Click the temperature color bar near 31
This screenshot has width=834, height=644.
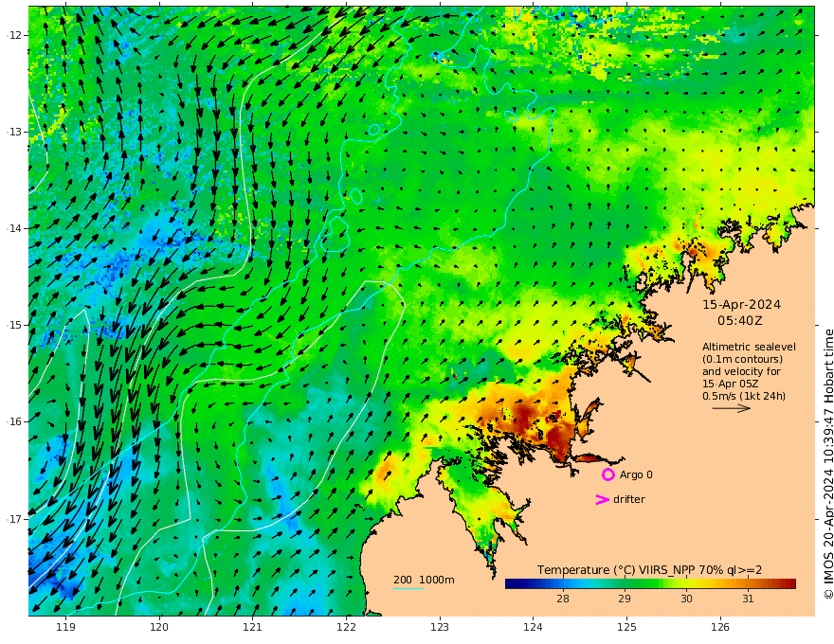[x=748, y=584]
